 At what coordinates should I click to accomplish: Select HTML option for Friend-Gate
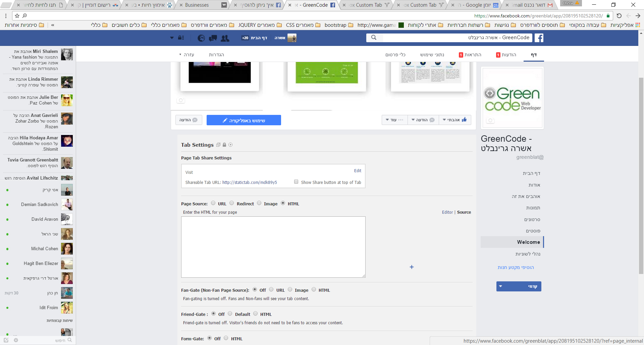pyautogui.click(x=256, y=314)
